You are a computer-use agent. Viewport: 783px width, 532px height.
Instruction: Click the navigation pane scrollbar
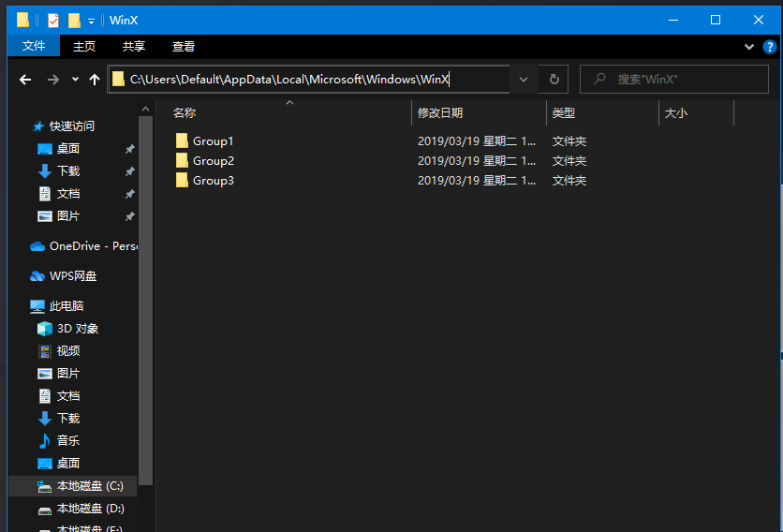(x=145, y=300)
